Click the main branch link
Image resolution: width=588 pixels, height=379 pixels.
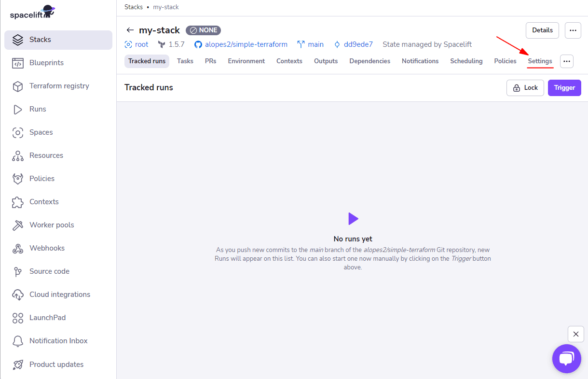pyautogui.click(x=316, y=44)
